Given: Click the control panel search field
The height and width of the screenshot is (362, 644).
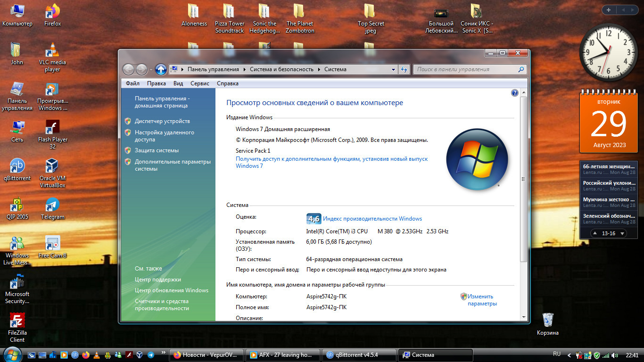Looking at the screenshot, I should coord(466,69).
